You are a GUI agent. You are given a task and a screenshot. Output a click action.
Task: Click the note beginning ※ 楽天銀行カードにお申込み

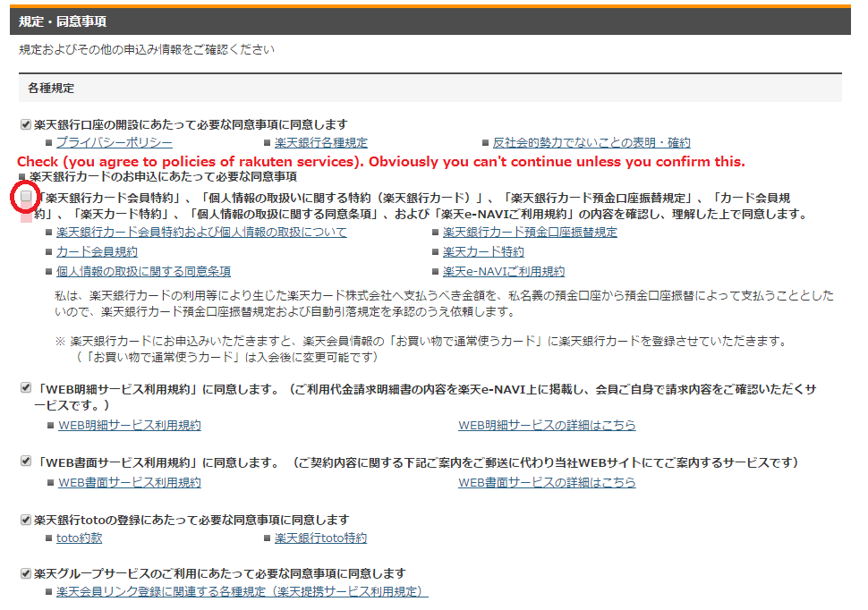[421, 349]
